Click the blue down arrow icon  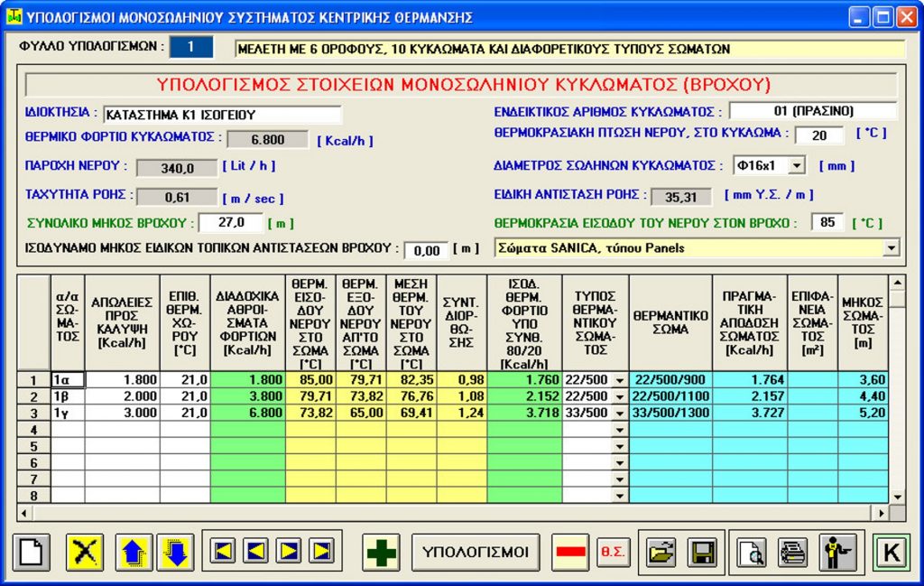[176, 551]
